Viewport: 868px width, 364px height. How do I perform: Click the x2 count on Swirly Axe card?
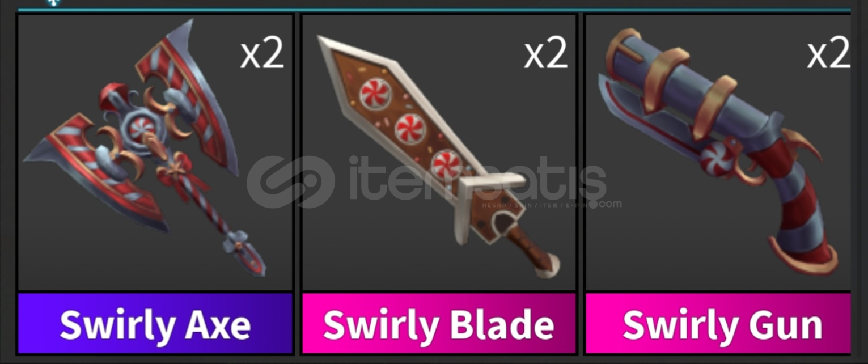point(262,53)
